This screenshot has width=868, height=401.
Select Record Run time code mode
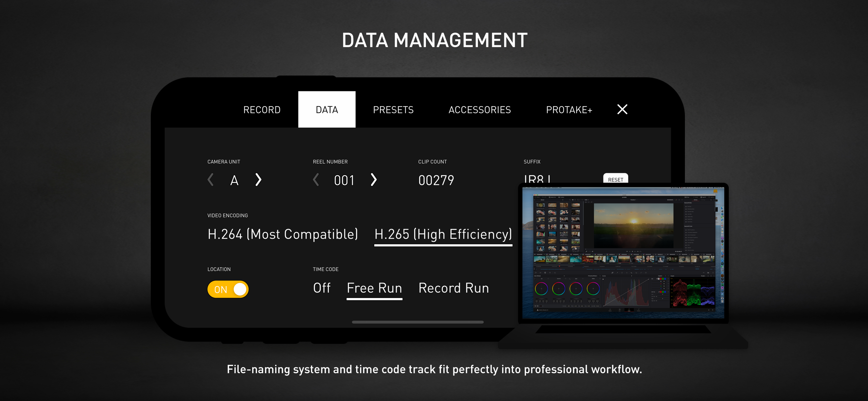coord(454,288)
